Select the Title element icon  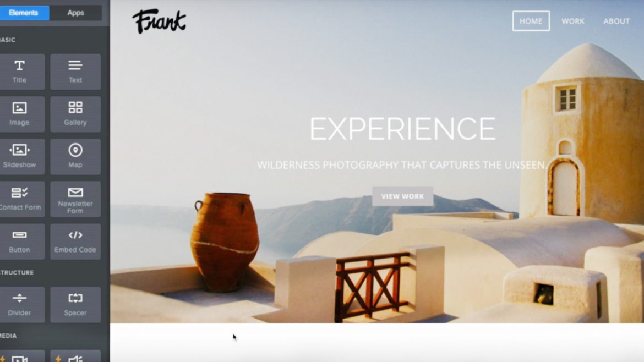pyautogui.click(x=19, y=65)
